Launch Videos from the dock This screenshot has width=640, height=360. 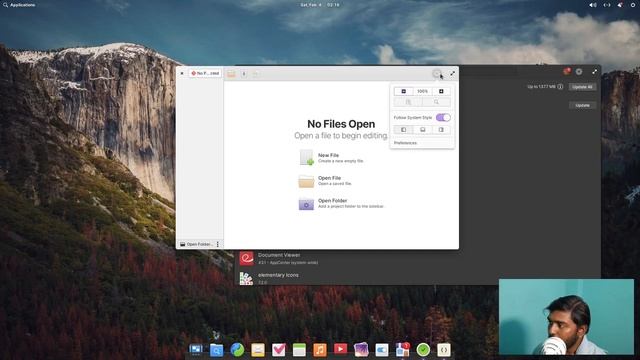click(x=340, y=349)
